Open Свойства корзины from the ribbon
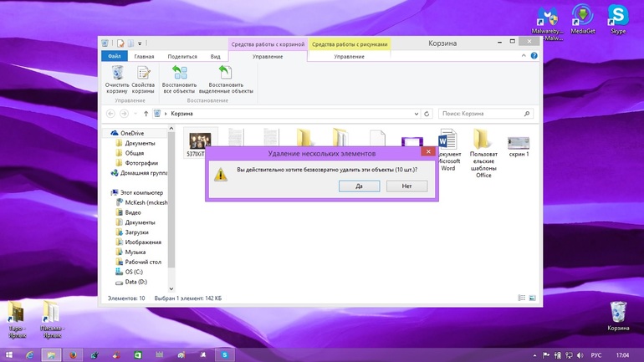This screenshot has width=644, height=362. (143, 79)
